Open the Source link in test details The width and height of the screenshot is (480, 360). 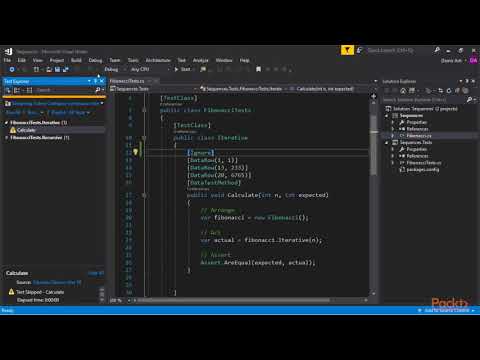click(57, 282)
